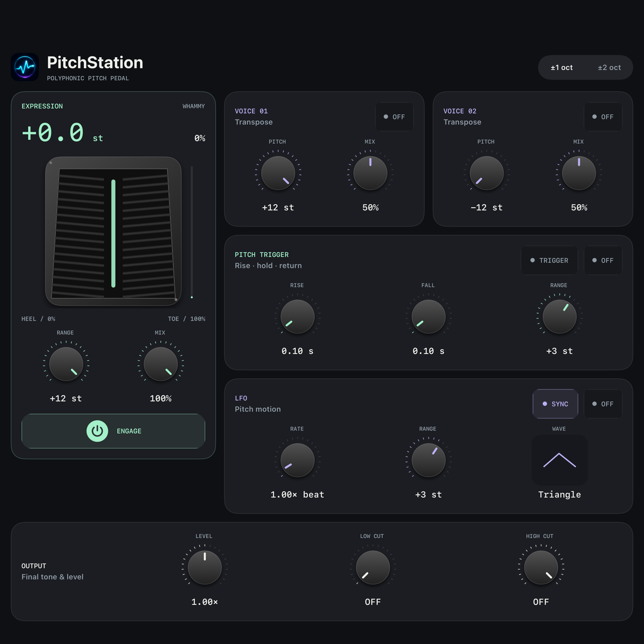The height and width of the screenshot is (644, 644).
Task: Click the Pitch Trigger RISE knob
Action: pyautogui.click(x=297, y=317)
